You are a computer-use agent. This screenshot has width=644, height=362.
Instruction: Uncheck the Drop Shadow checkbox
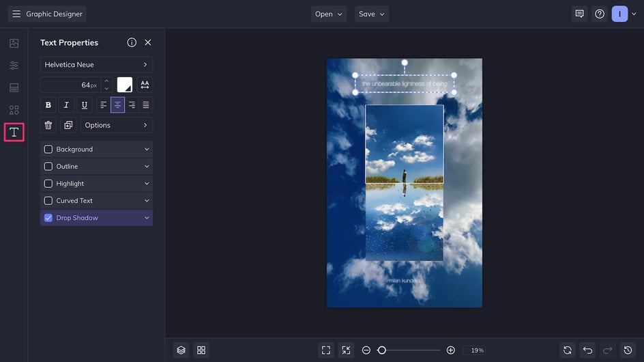coord(48,218)
